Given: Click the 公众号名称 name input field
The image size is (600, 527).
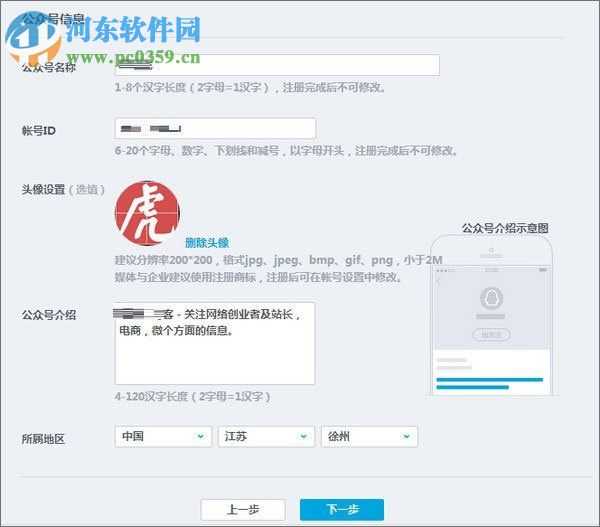Looking at the screenshot, I should tap(277, 65).
